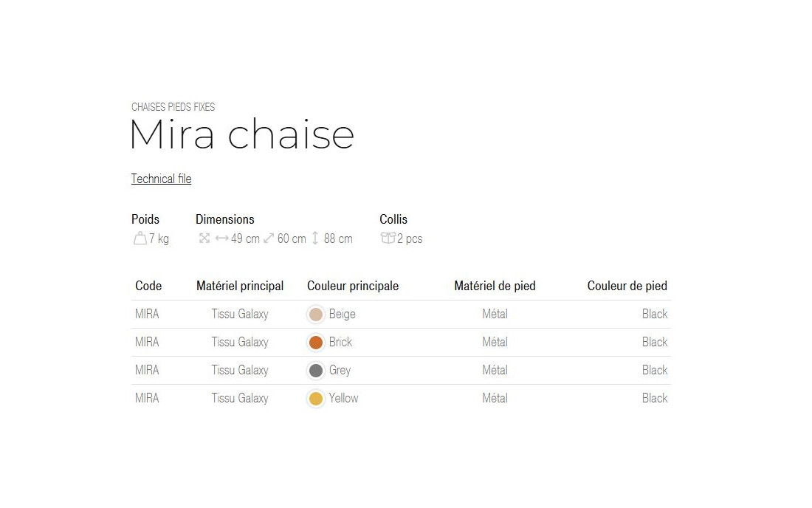
Task: Click the Couleur principale column header
Action: click(353, 286)
